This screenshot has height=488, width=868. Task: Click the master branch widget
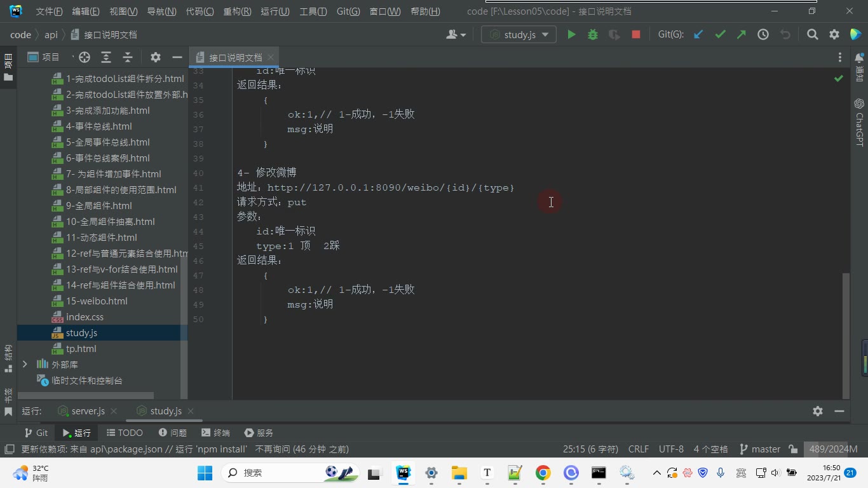pos(760,449)
